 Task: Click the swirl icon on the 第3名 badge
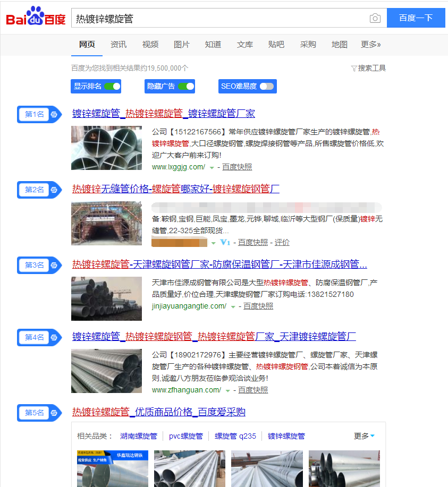pos(54,265)
